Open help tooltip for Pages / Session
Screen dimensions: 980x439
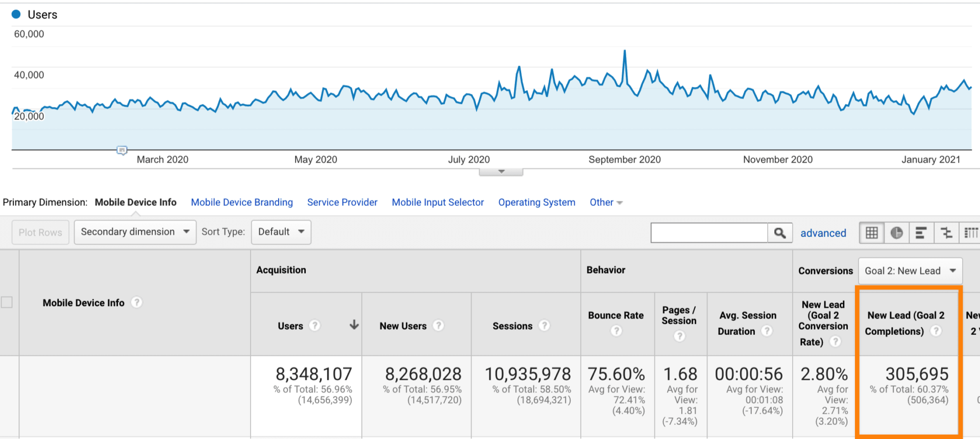pos(679,336)
